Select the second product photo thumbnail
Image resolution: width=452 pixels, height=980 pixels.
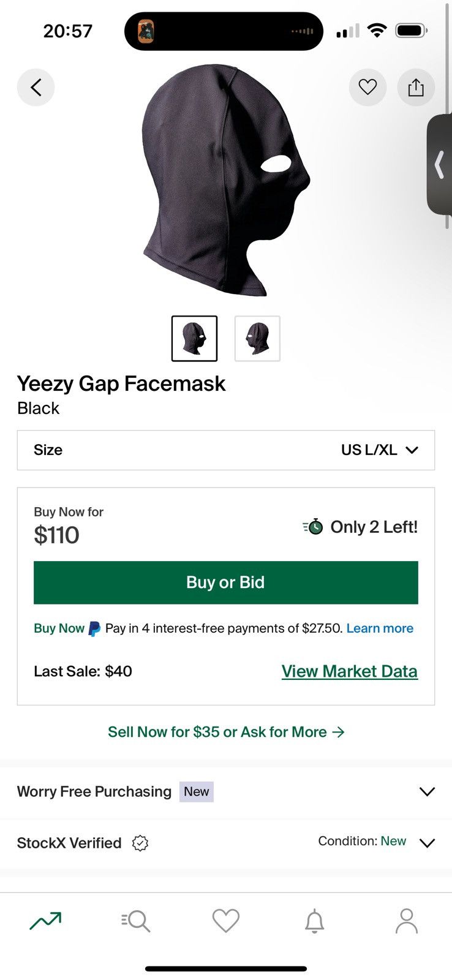tap(257, 339)
